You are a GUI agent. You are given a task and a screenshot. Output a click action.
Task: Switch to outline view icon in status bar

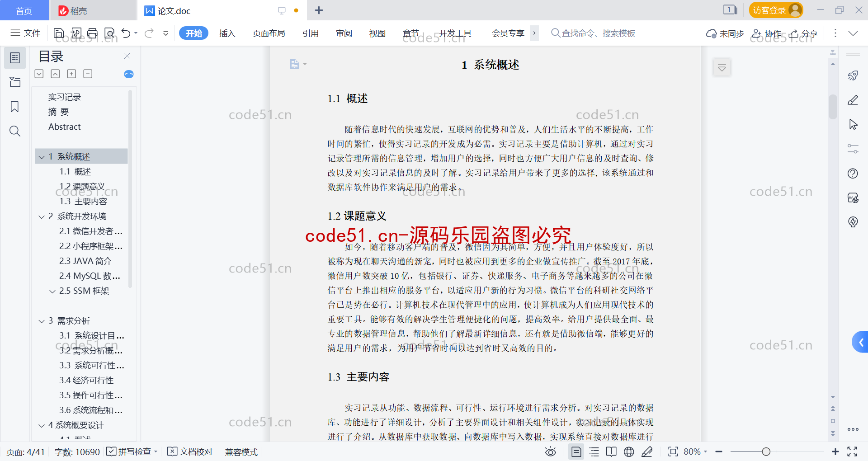click(x=594, y=452)
